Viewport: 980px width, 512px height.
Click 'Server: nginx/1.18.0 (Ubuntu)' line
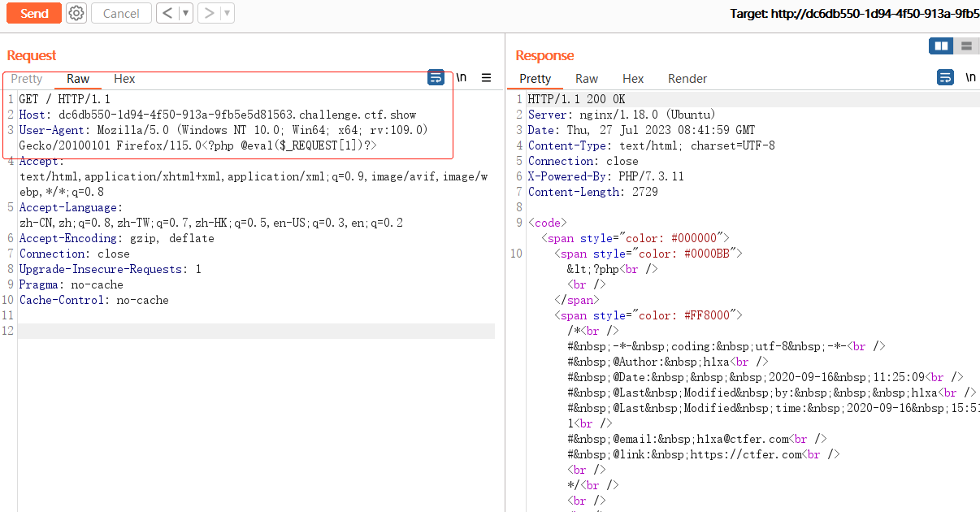(622, 115)
